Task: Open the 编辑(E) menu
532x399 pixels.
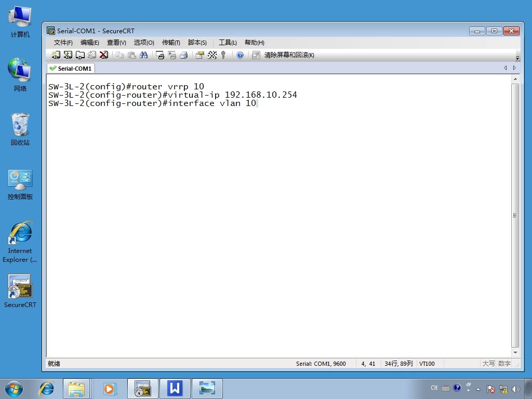Action: click(x=89, y=43)
